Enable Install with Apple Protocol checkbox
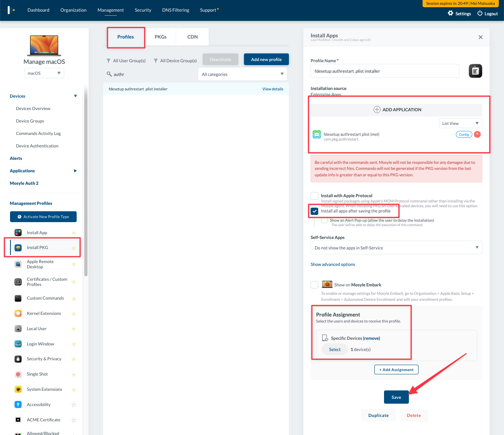The height and width of the screenshot is (435, 504). coord(315,196)
